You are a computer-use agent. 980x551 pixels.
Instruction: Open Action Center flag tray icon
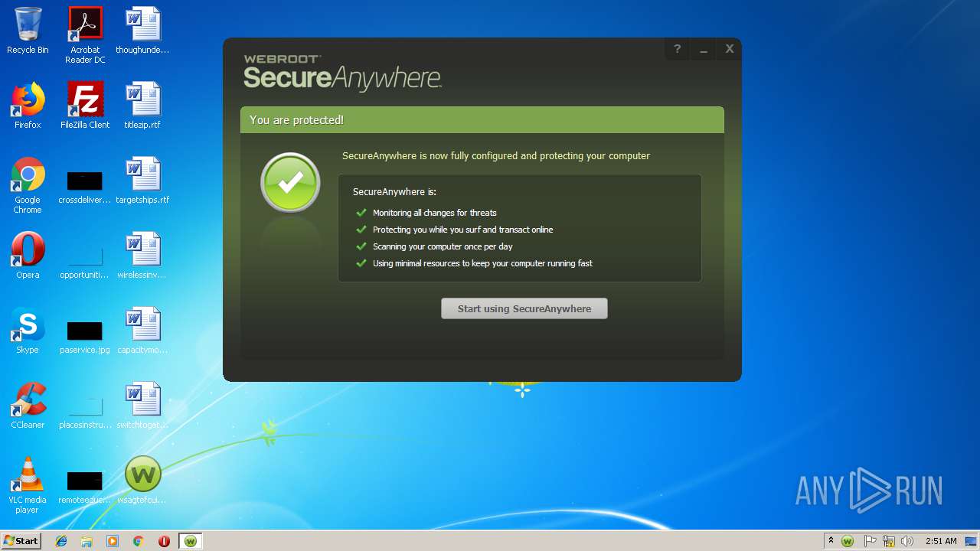[x=871, y=541]
